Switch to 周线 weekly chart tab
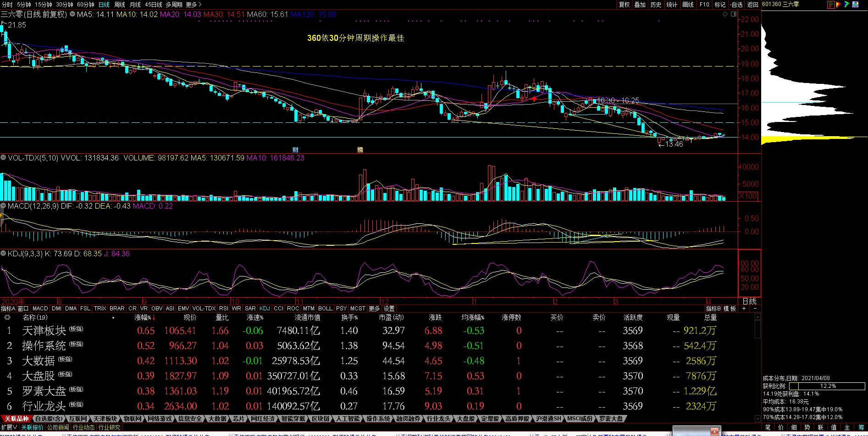This screenshot has width=868, height=436. tap(120, 5)
